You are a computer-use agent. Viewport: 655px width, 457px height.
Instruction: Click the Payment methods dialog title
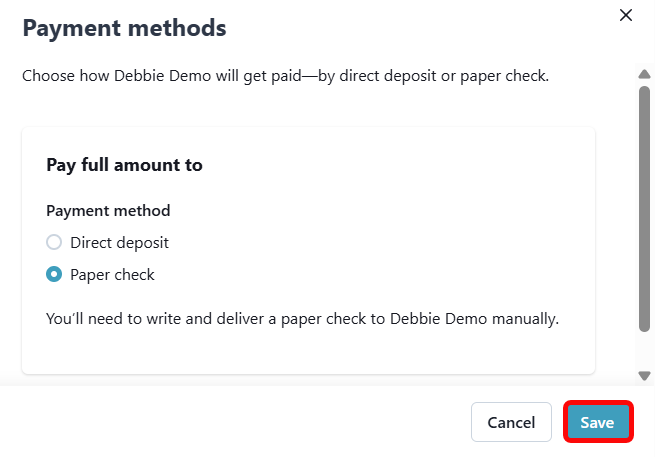pyautogui.click(x=124, y=28)
